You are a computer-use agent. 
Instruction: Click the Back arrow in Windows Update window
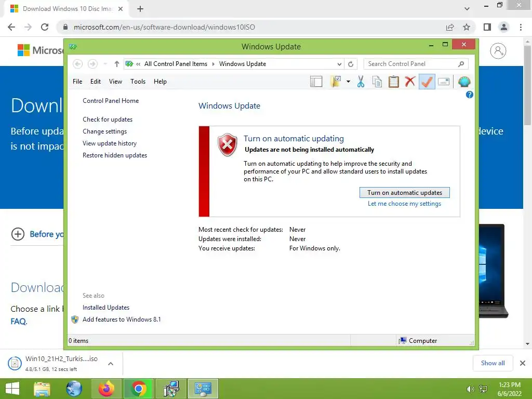[x=78, y=64]
